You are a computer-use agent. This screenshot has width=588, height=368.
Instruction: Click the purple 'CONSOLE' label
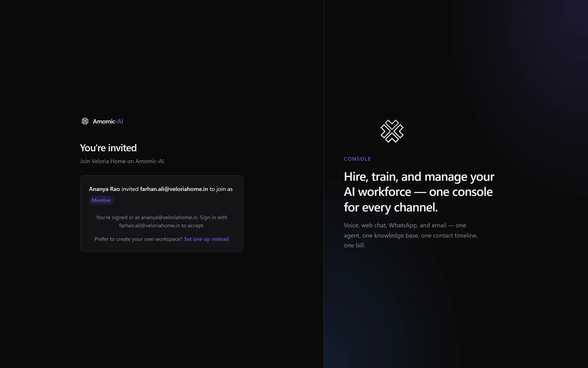(357, 159)
